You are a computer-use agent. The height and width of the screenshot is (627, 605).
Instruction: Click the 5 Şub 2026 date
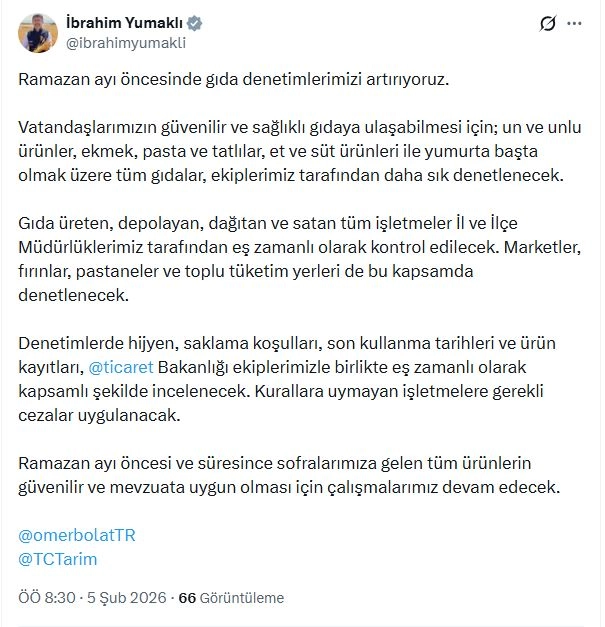point(119,598)
